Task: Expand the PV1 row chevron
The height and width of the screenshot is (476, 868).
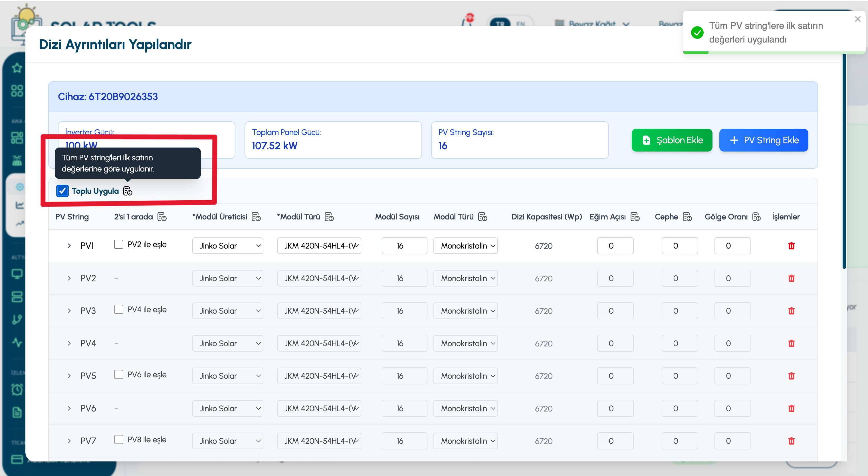Action: 69,246
